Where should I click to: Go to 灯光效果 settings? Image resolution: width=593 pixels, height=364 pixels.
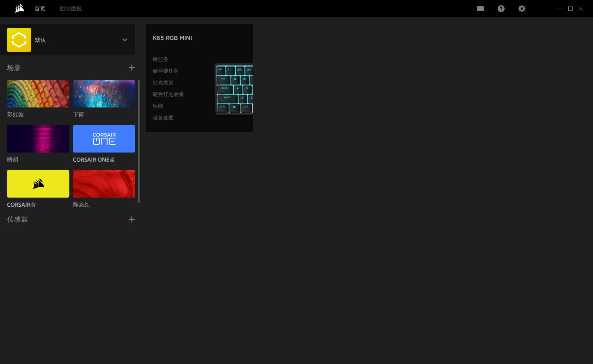click(x=163, y=83)
